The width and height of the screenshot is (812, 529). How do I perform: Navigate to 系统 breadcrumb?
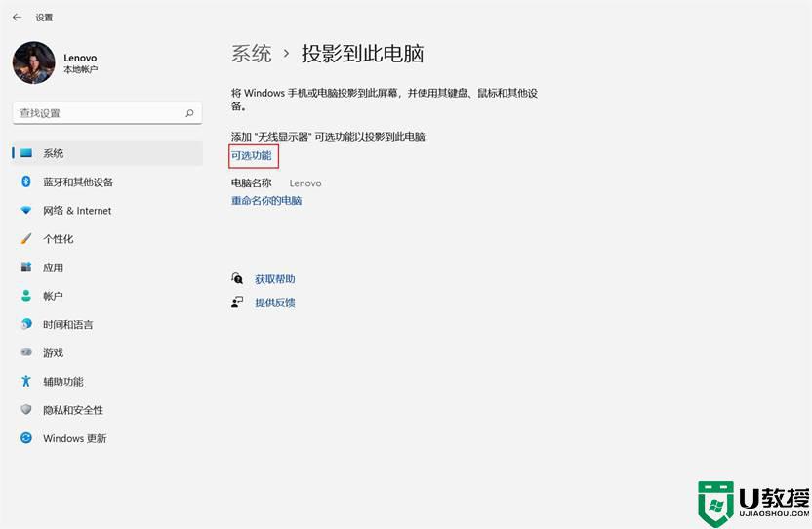tap(251, 54)
